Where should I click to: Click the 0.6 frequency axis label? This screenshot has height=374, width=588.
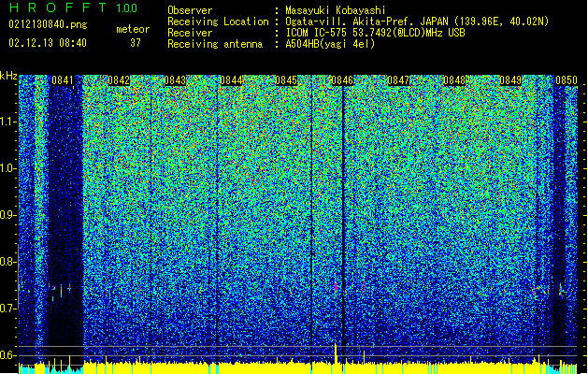point(7,355)
